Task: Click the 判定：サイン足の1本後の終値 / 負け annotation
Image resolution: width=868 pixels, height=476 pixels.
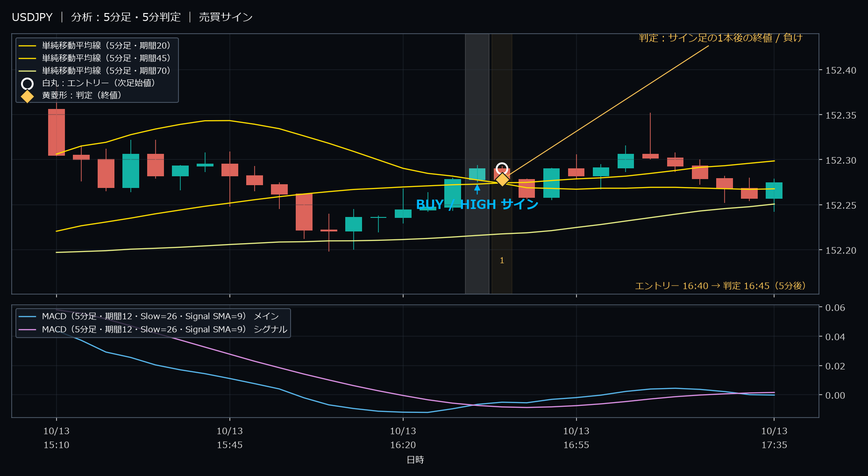Action: coord(720,38)
